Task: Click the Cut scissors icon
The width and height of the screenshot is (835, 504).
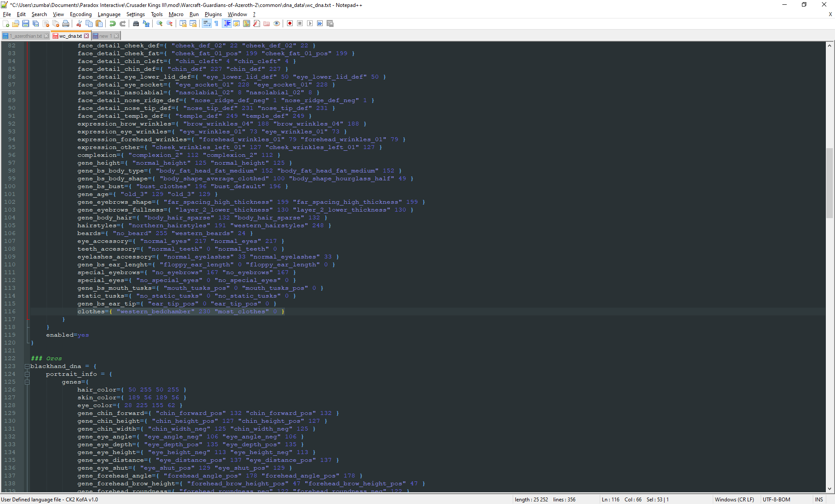Action: [x=79, y=23]
